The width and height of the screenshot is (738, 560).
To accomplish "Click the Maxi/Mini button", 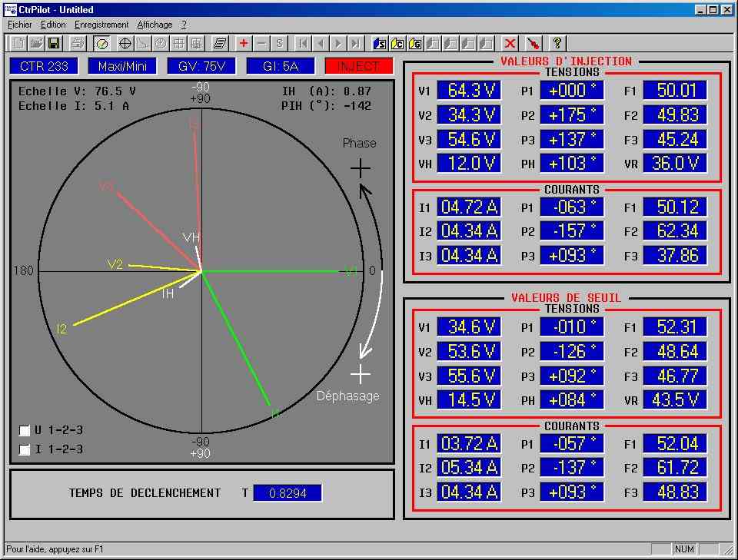I will 122,66.
